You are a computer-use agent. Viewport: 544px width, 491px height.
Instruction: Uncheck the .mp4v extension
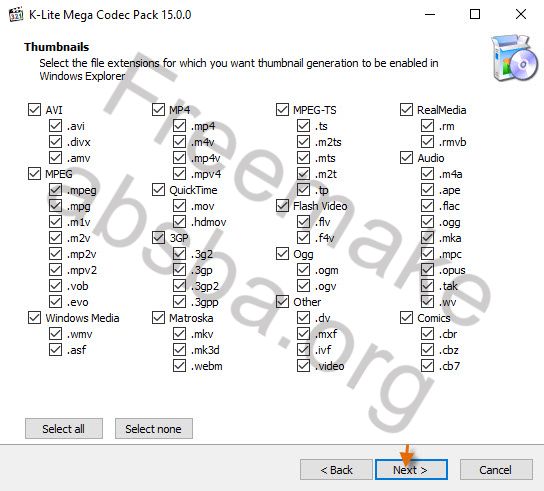coord(179,158)
